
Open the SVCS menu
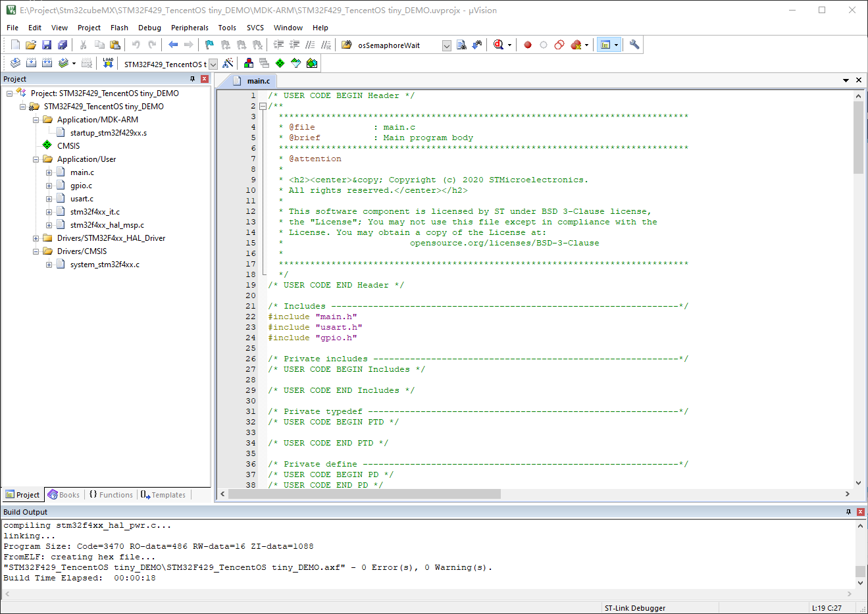(255, 28)
